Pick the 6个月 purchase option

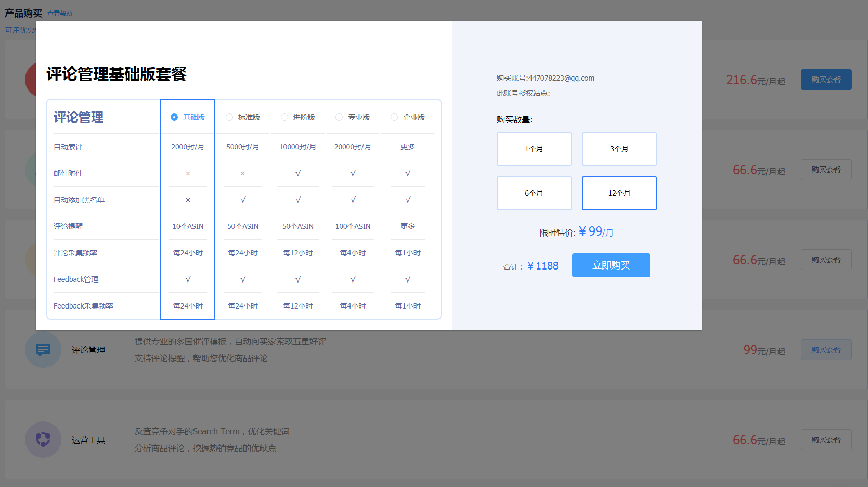click(534, 193)
